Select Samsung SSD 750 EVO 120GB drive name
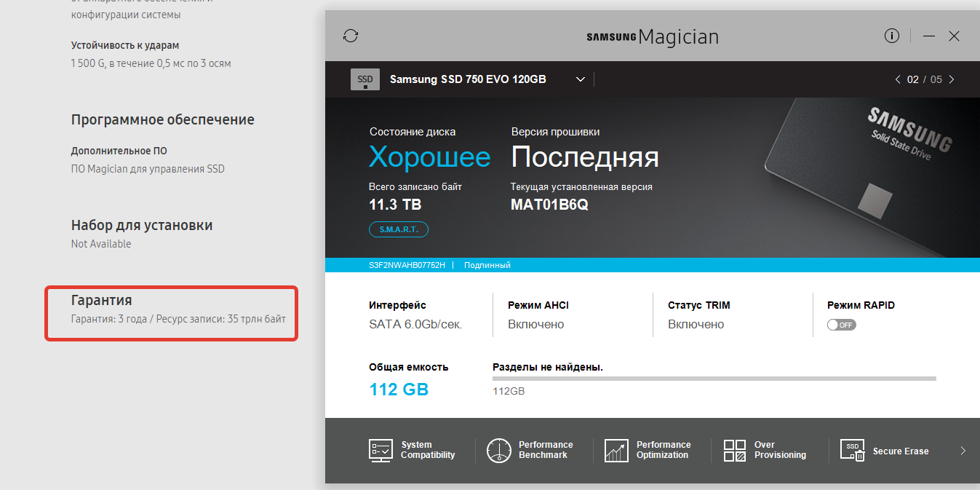Screen dimensions: 980x490 click(x=468, y=79)
